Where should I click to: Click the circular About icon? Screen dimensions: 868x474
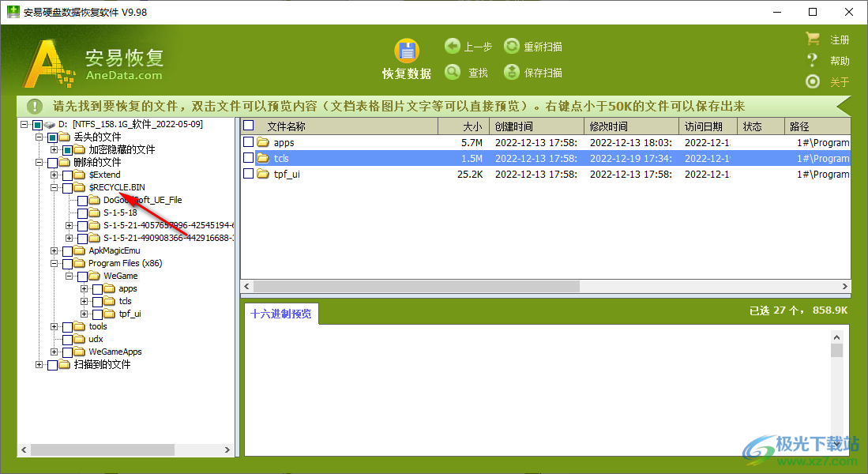pyautogui.click(x=813, y=81)
